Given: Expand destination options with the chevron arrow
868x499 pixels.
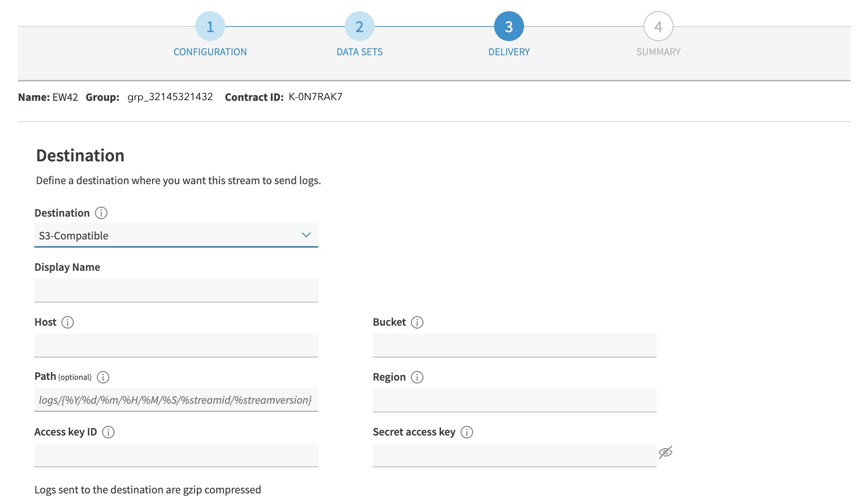Looking at the screenshot, I should pos(307,235).
